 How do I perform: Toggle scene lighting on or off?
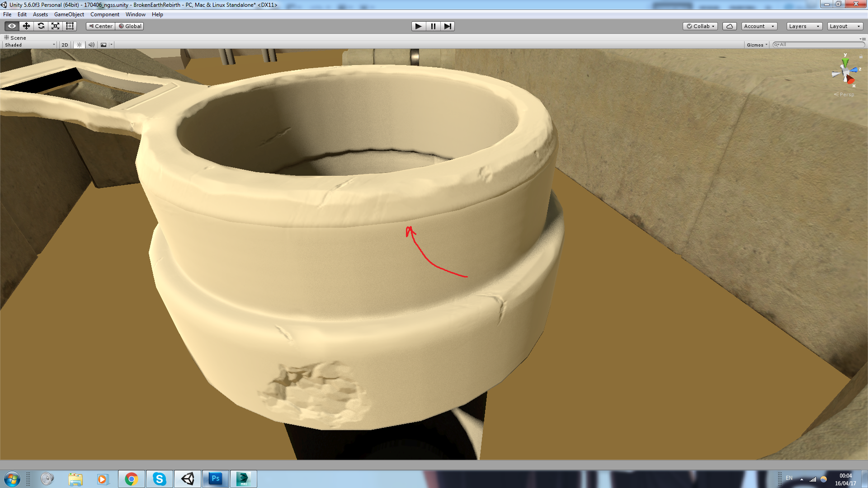(79, 44)
